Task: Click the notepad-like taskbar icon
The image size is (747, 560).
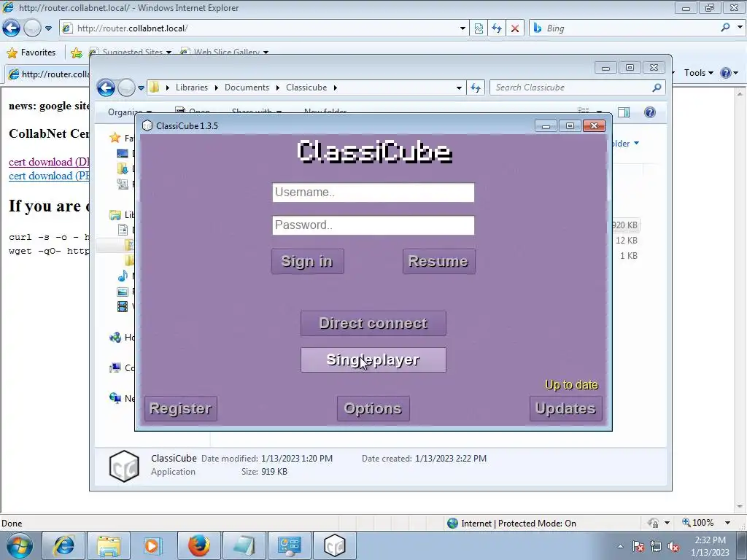Action: pyautogui.click(x=244, y=545)
